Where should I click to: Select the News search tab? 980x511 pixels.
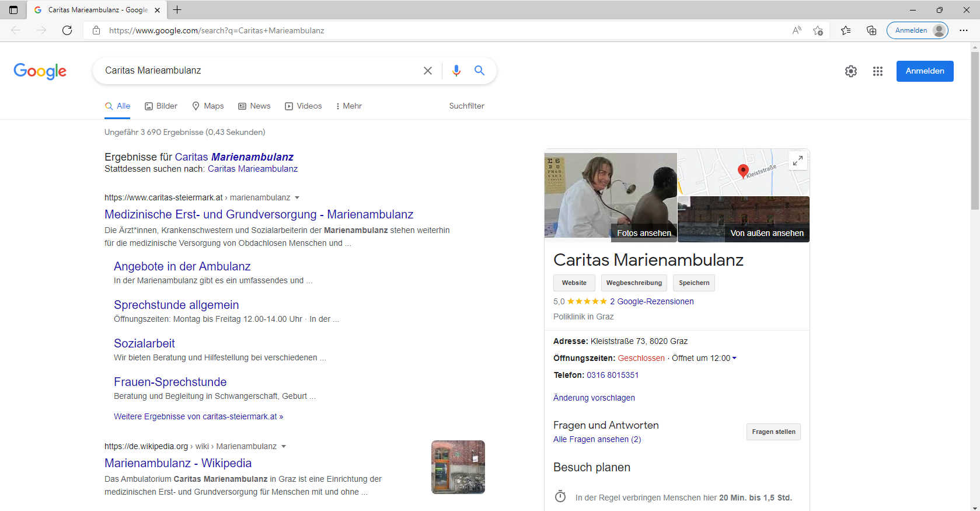tap(254, 106)
